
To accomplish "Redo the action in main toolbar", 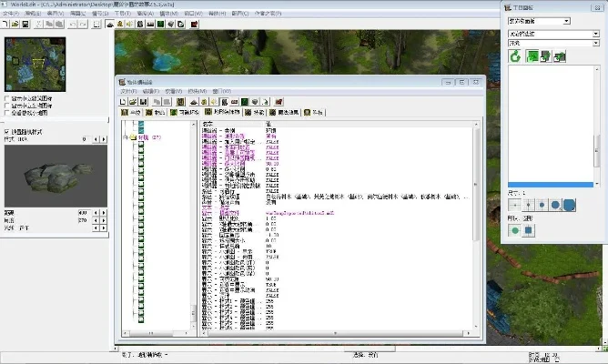I will 83,24.
